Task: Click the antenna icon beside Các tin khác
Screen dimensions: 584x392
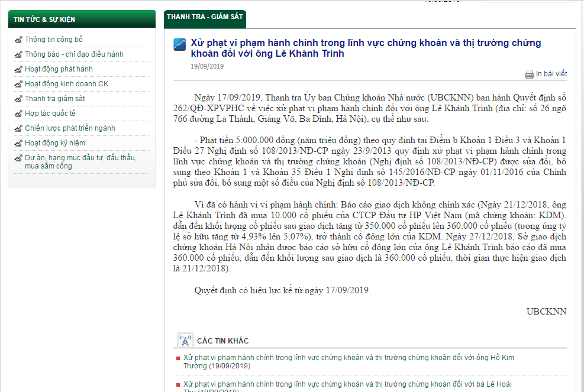Action: click(x=185, y=341)
